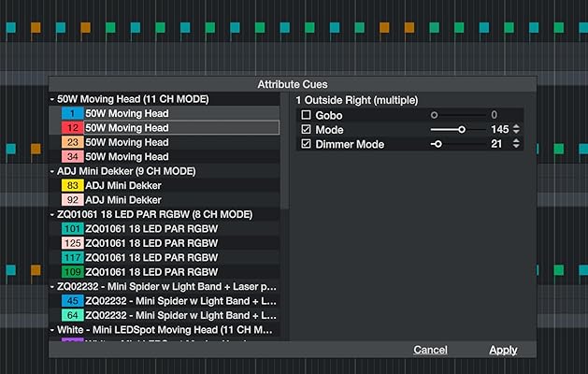Image resolution: width=588 pixels, height=374 pixels.
Task: Click the teal 64 Mini Spider chip
Action: coord(72,315)
